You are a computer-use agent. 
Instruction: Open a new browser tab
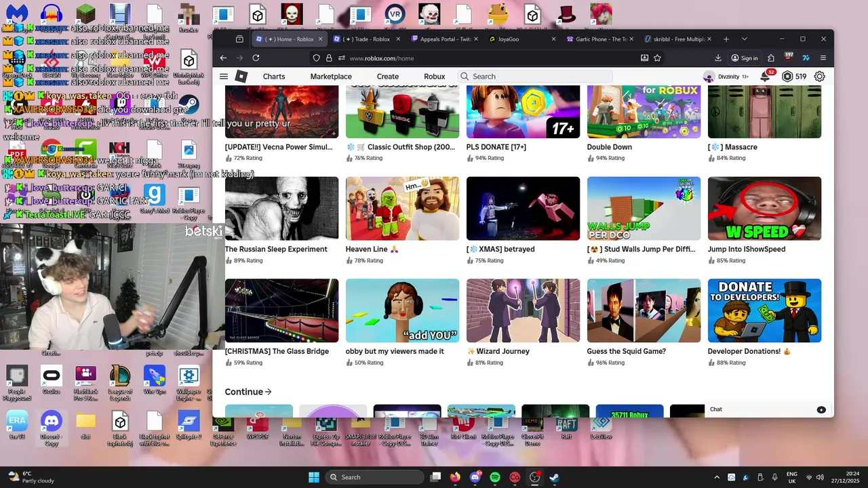[x=726, y=39]
